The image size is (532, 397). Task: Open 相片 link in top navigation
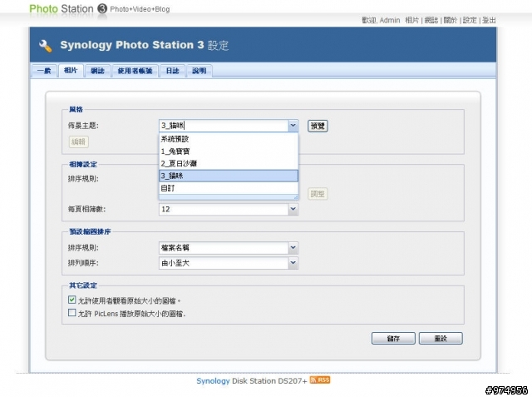[412, 20]
